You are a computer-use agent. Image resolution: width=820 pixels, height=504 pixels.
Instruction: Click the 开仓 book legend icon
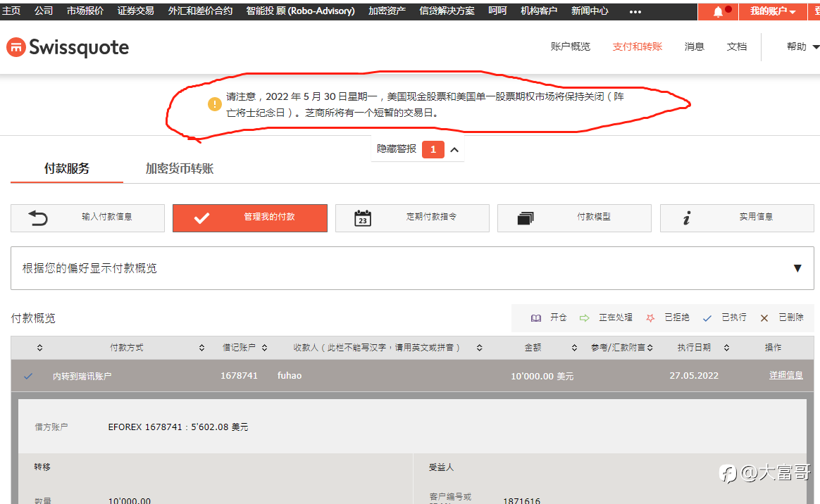tap(536, 318)
